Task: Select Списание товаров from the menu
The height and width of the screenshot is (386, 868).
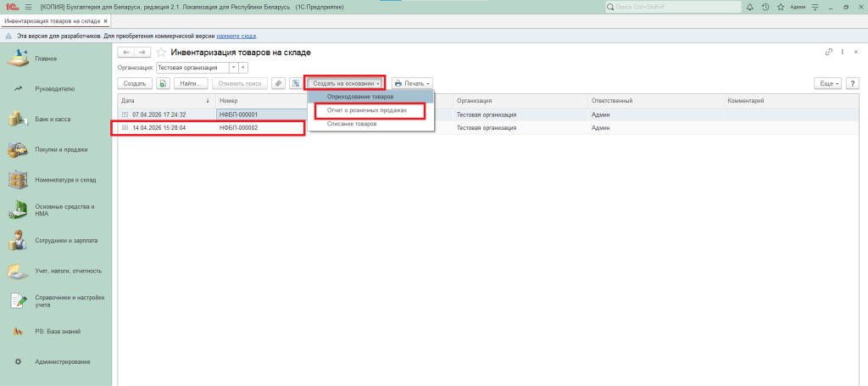Action: point(352,124)
